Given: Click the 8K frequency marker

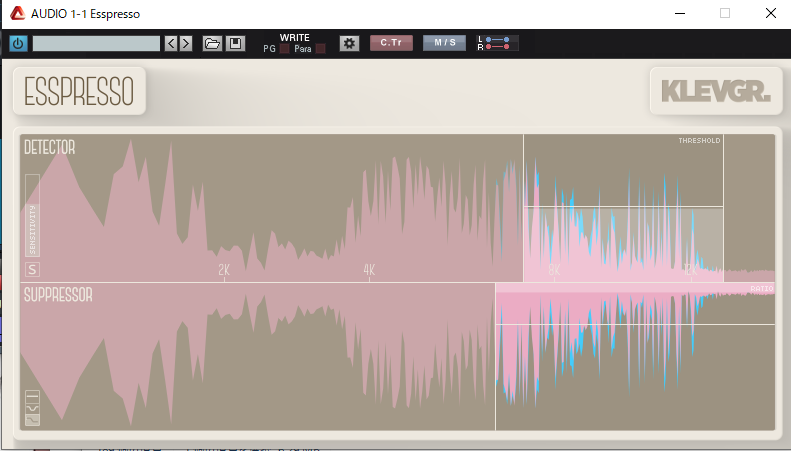Looking at the screenshot, I should (x=554, y=270).
